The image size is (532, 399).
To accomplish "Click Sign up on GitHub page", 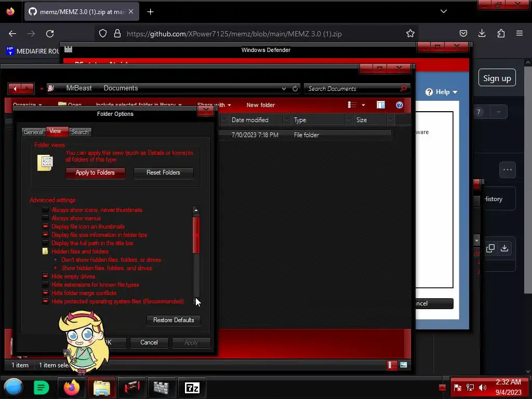I will (497, 78).
